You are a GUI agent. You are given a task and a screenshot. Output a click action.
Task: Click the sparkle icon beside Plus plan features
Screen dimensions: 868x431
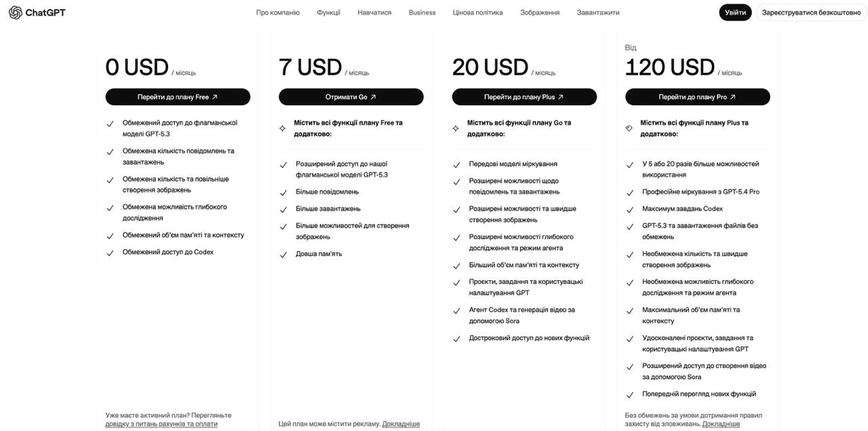click(456, 128)
